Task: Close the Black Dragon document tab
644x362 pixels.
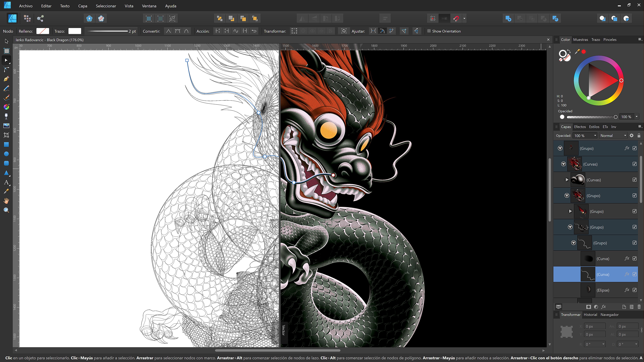Action: (x=548, y=40)
